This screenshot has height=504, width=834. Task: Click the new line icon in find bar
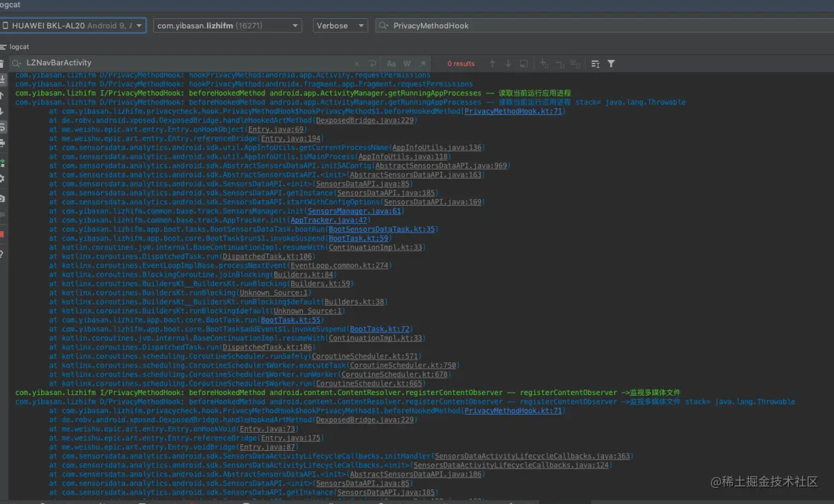373,63
